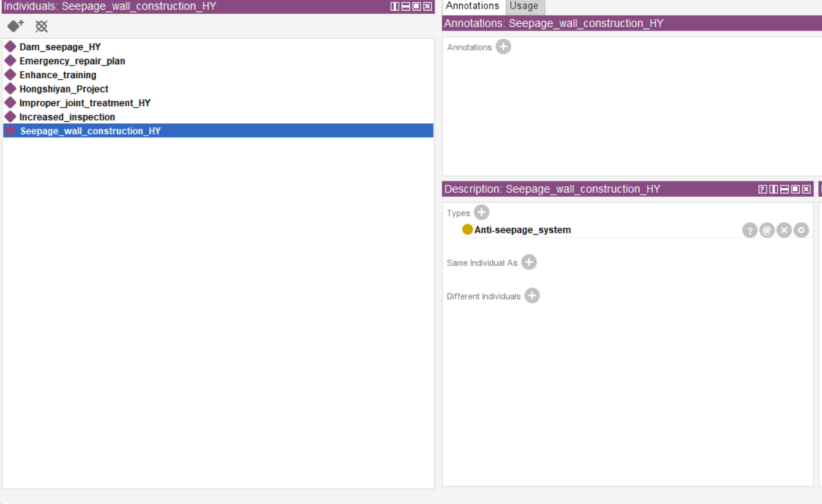The image size is (822, 504).
Task: Switch to the Annotations tab
Action: pos(473,6)
